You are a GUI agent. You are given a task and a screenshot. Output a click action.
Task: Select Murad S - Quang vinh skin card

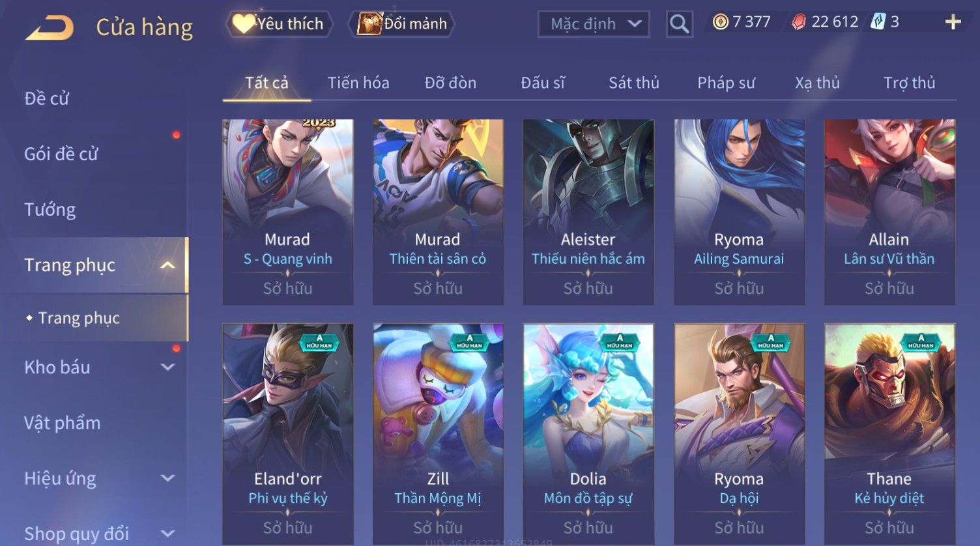[287, 212]
